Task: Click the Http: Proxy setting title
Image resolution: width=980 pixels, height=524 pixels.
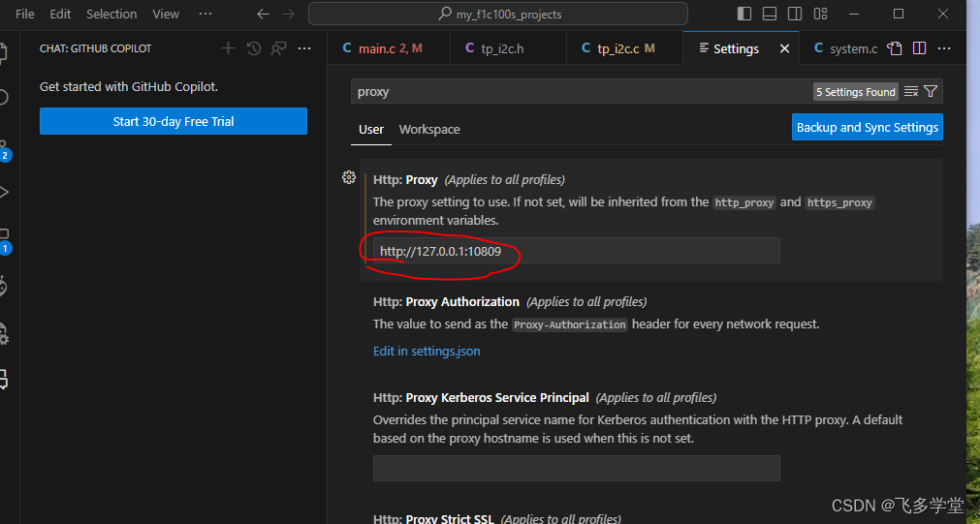Action: 405,180
